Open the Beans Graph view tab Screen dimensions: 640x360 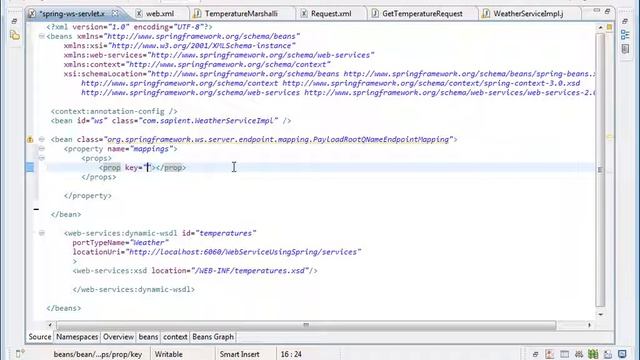click(x=213, y=337)
